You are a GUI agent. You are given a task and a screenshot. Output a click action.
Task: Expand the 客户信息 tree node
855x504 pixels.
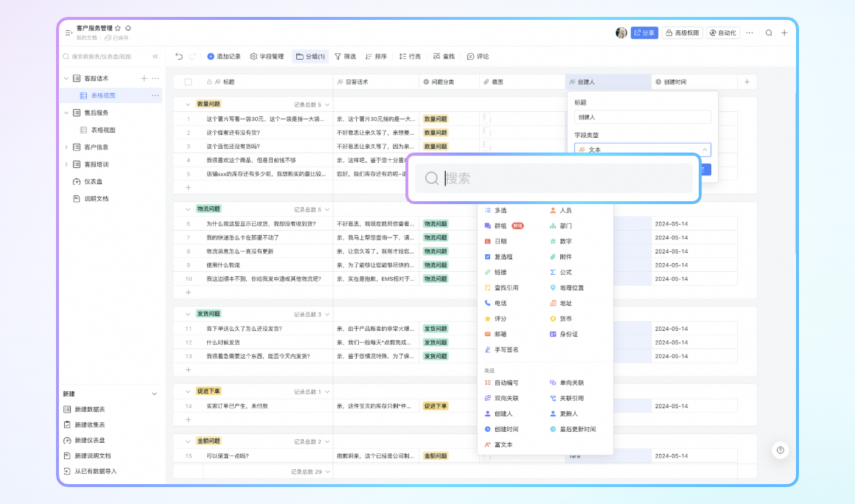(66, 147)
